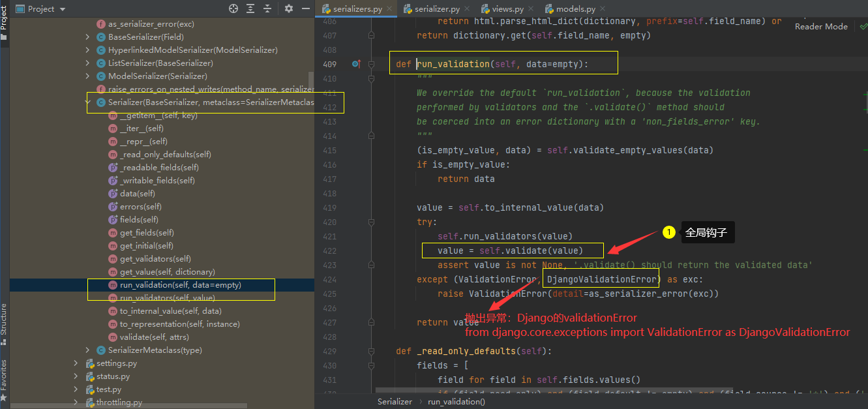Click the class icon of SerializerMetaclass(type)
The height and width of the screenshot is (409, 868).
(x=101, y=350)
